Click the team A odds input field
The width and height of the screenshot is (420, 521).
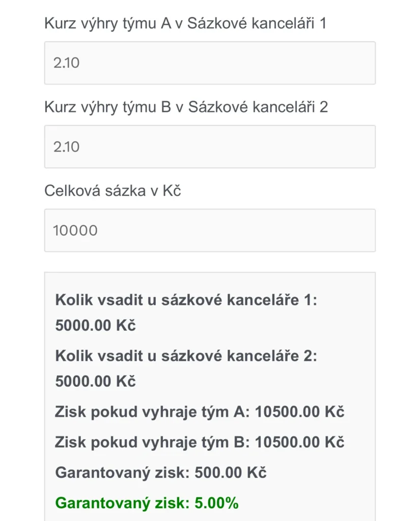tap(210, 63)
